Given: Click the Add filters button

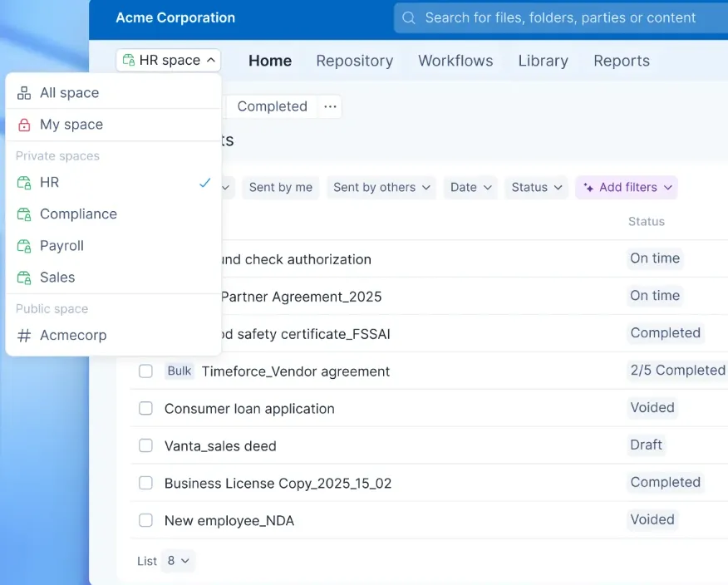Looking at the screenshot, I should tap(626, 187).
